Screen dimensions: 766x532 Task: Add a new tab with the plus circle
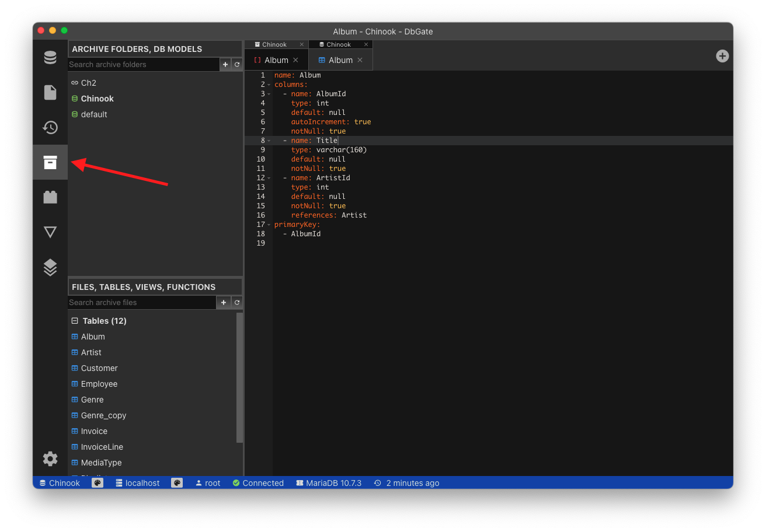[x=723, y=56]
